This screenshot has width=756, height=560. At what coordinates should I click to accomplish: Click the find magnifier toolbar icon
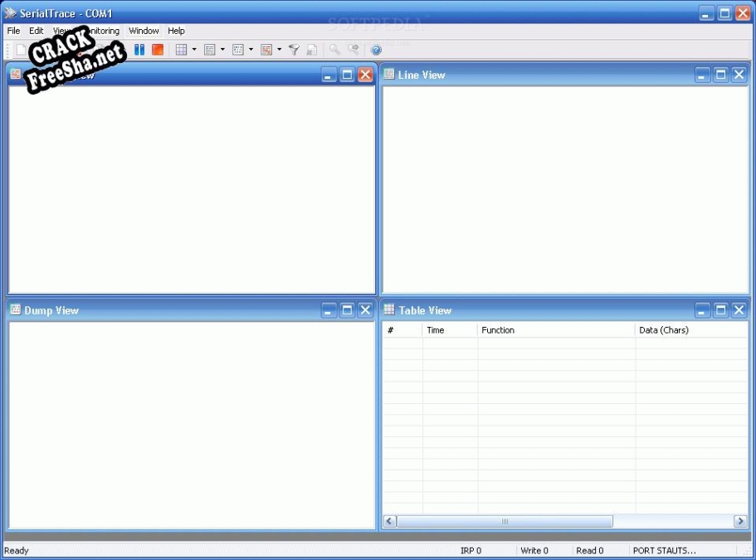pyautogui.click(x=334, y=50)
